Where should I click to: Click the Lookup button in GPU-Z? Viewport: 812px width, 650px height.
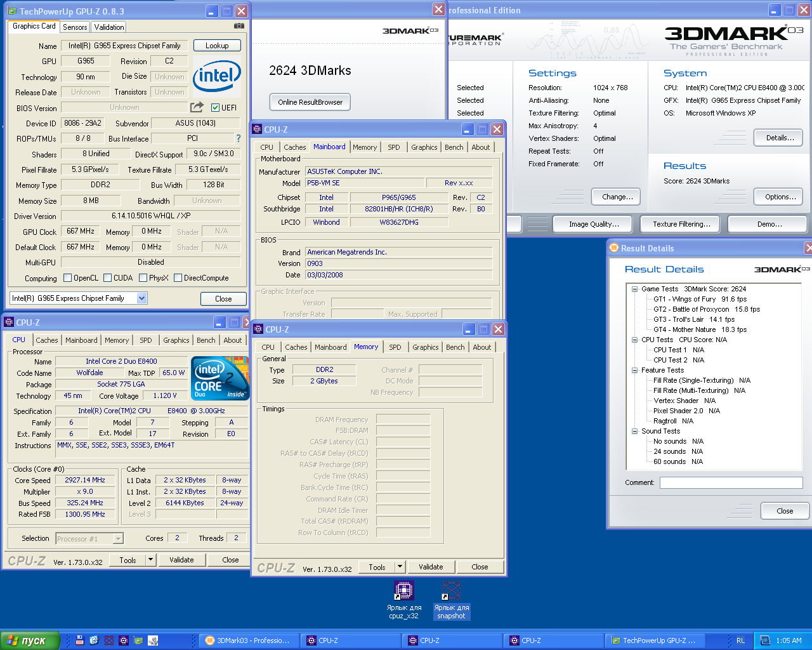(x=217, y=46)
